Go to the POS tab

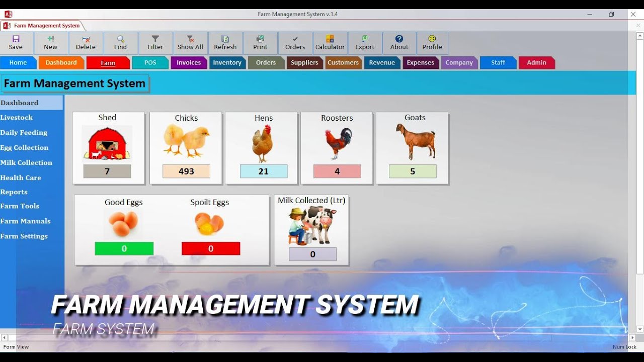click(x=150, y=63)
